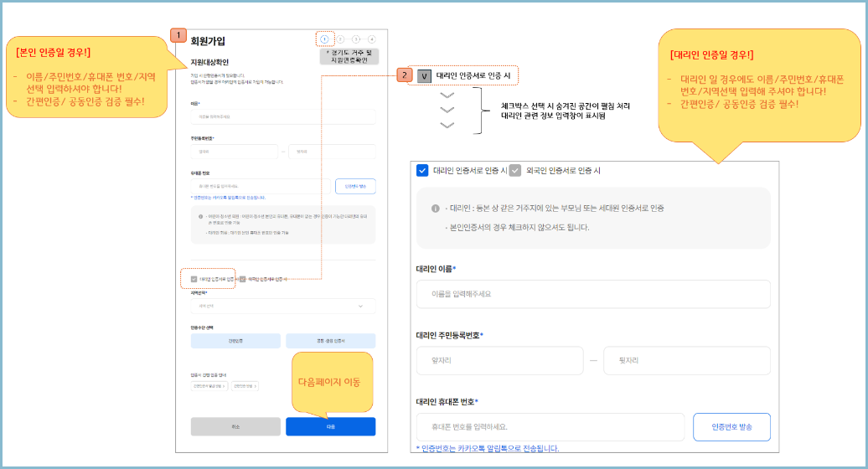This screenshot has width=868, height=469.
Task: Click the 이름 field in the small 회원가입 form
Action: (x=283, y=116)
